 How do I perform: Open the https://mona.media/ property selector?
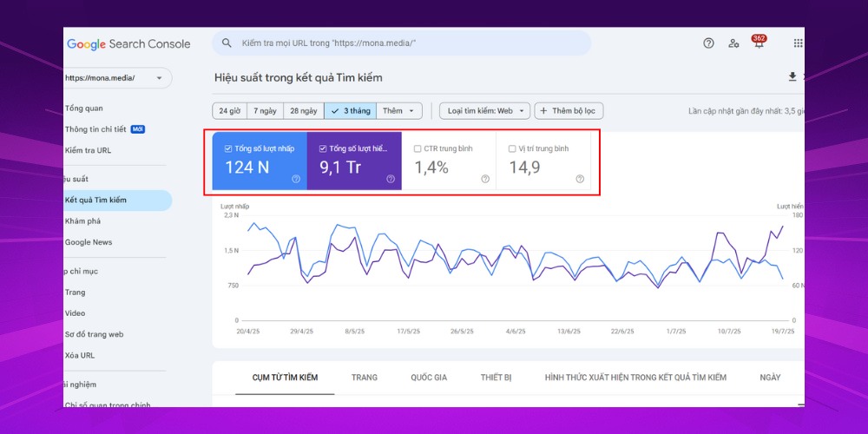tap(117, 78)
